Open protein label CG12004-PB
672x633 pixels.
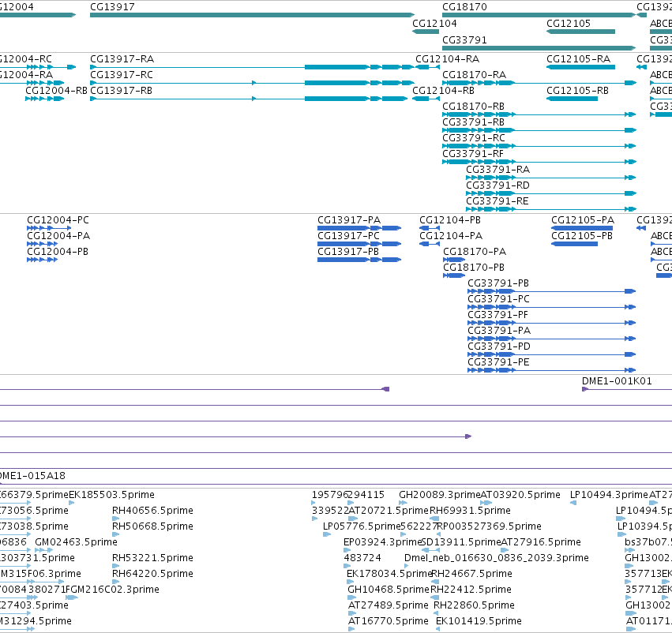coord(58,252)
